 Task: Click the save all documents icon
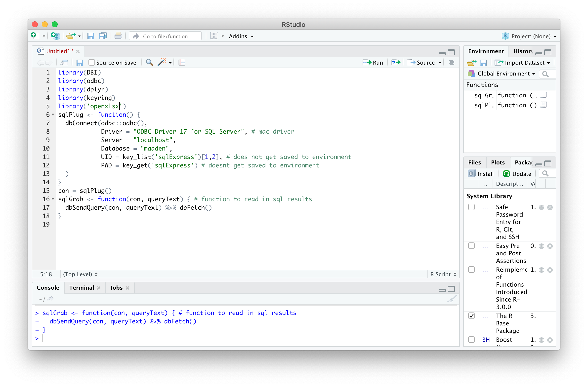pos(103,36)
